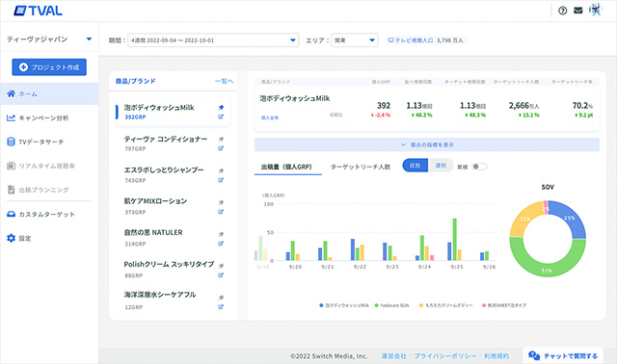This screenshot has height=364, width=617.
Task: Select the 日別 daily view toggle
Action: (x=416, y=166)
